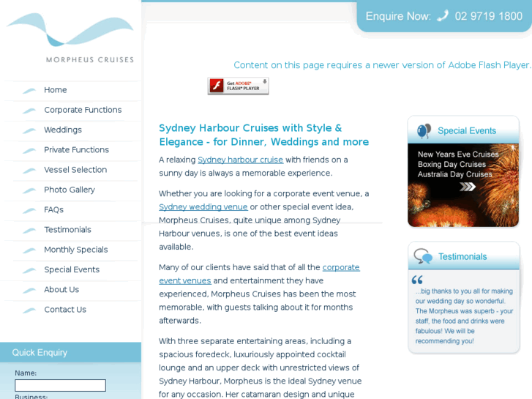Open the Contact Us menu item
Image resolution: width=532 pixels, height=399 pixels.
point(65,310)
